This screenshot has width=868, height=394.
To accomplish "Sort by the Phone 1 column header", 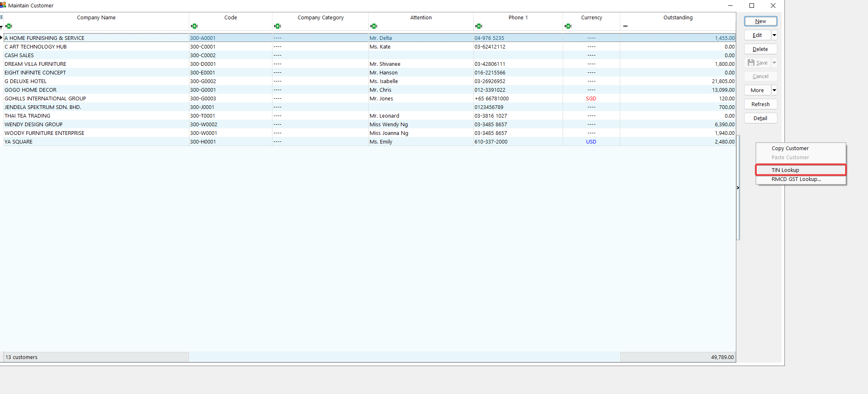I will [518, 17].
